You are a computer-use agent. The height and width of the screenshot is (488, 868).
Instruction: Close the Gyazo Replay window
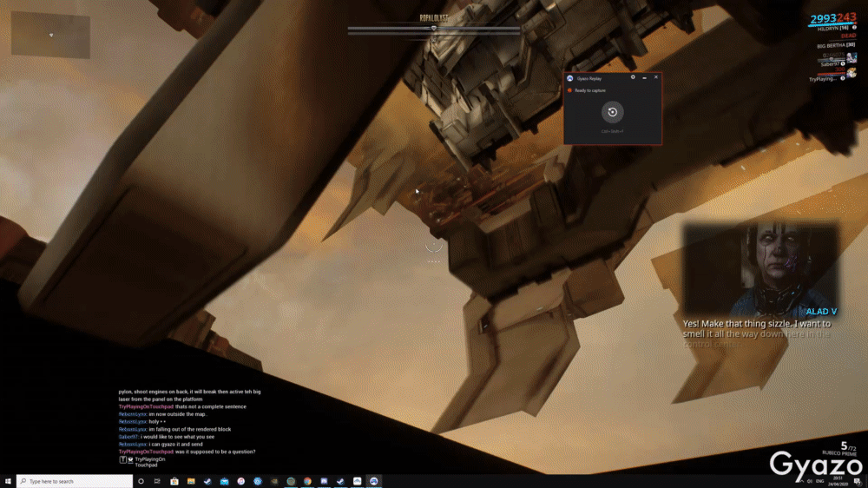[x=656, y=77]
